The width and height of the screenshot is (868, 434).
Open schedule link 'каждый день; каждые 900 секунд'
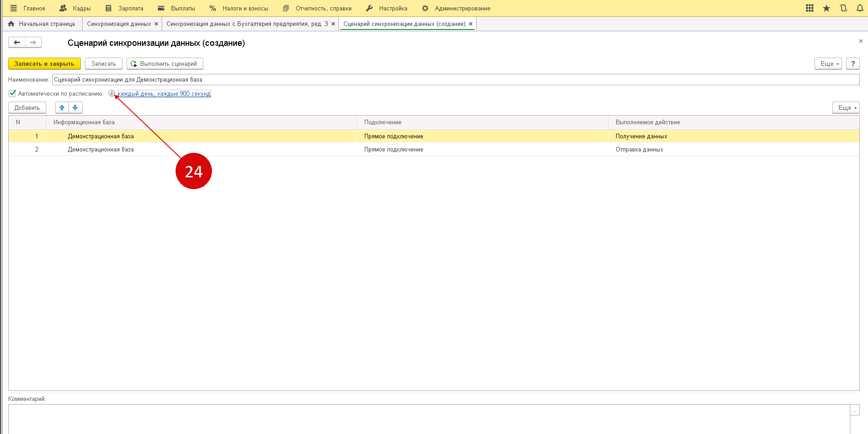[x=164, y=94]
